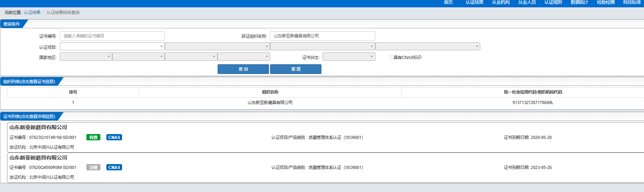644x192 pixels.
Task: Open the second 国家地区 dropdown
Action: 139,57
